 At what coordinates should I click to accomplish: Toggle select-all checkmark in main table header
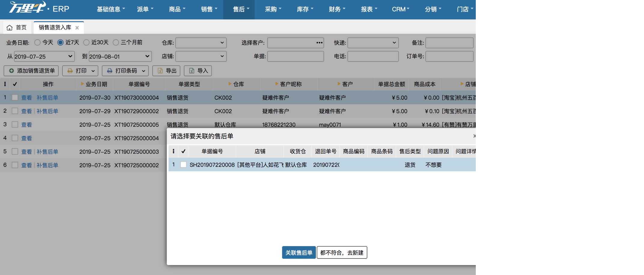click(x=15, y=84)
